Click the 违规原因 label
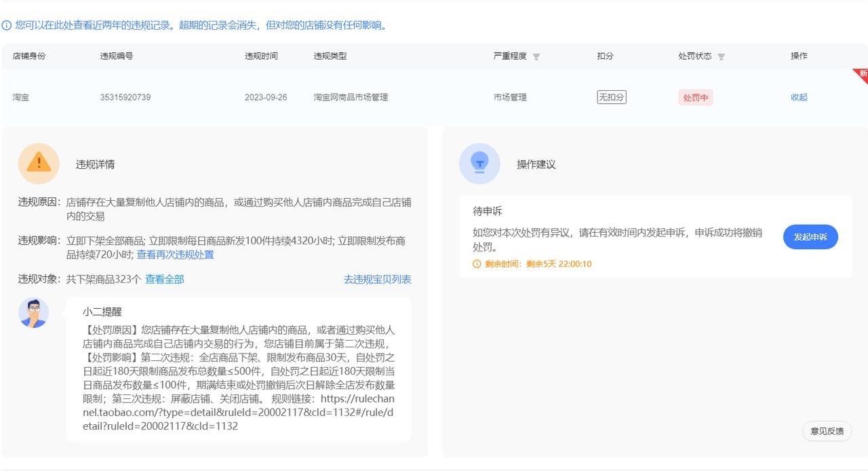Image resolution: width=868 pixels, height=471 pixels. click(39, 202)
